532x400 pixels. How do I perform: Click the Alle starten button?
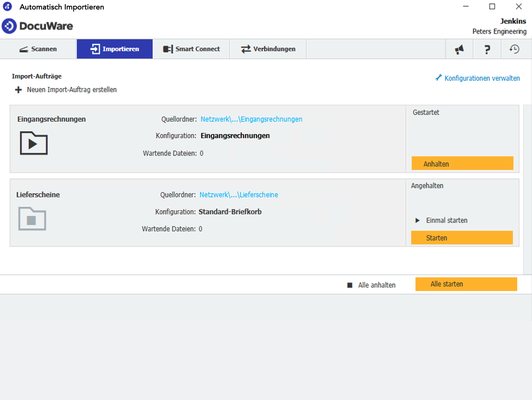click(466, 284)
